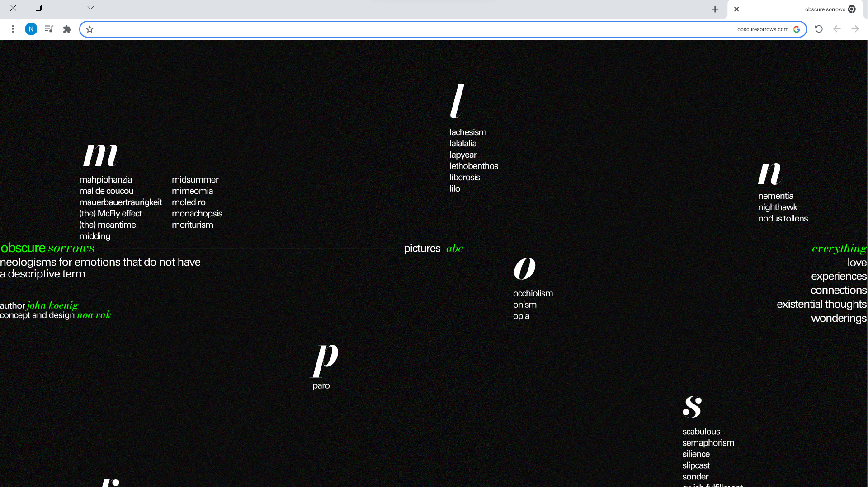Open the three-dot browser menu

point(13,29)
